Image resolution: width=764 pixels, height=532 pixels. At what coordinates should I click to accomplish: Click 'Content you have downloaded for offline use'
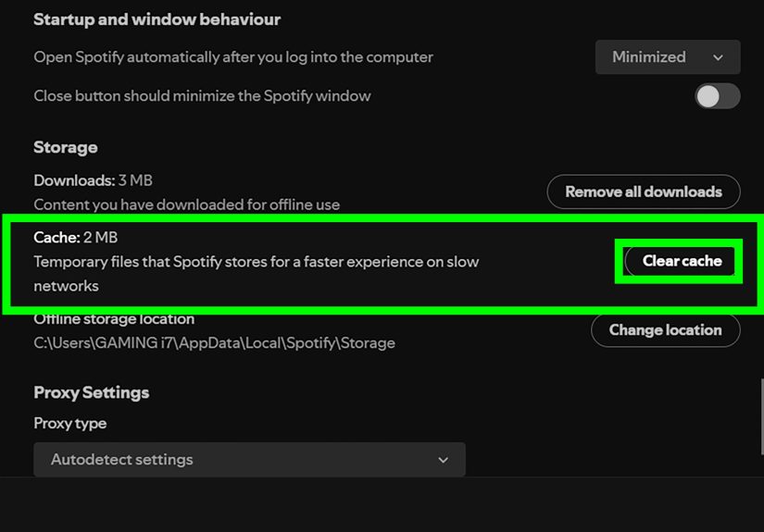(187, 204)
